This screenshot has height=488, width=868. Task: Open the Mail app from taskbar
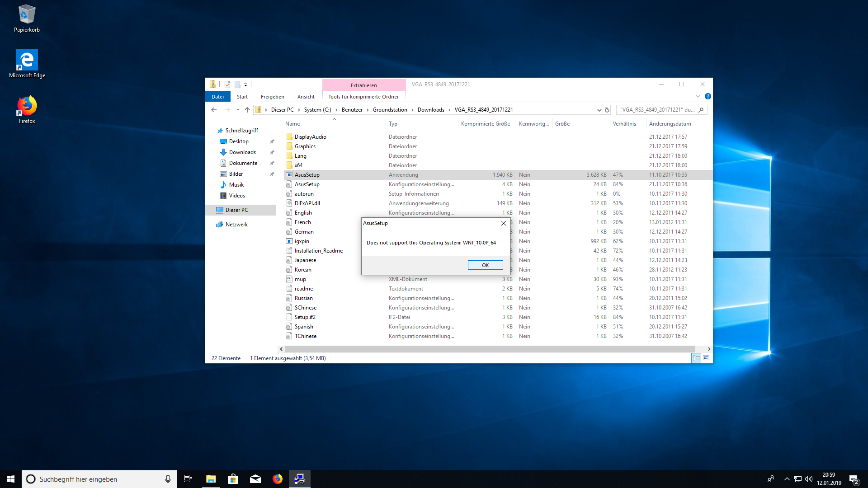(x=255, y=479)
